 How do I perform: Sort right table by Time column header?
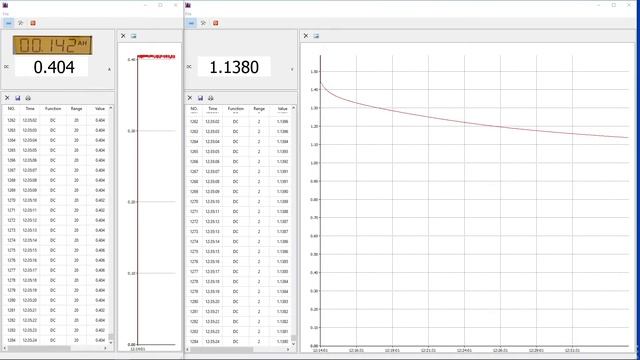(x=213, y=109)
